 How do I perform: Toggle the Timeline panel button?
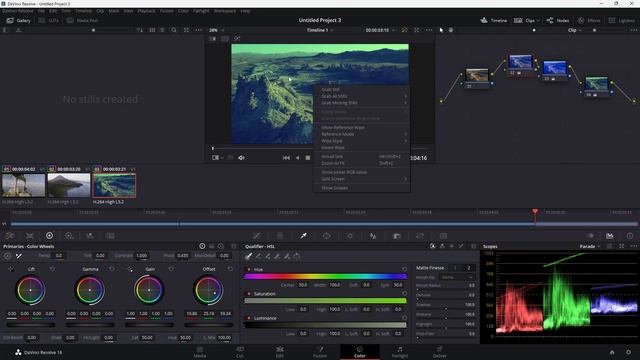[x=493, y=20]
